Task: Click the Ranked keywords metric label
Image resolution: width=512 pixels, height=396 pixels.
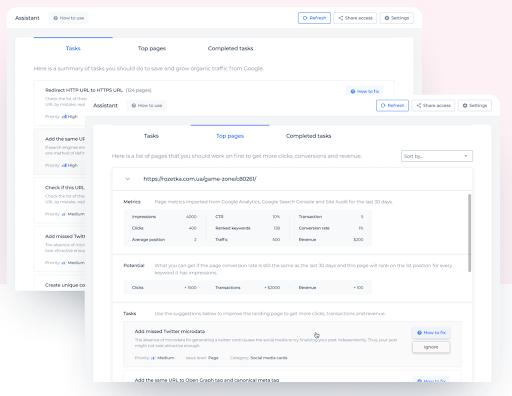Action: tap(233, 228)
